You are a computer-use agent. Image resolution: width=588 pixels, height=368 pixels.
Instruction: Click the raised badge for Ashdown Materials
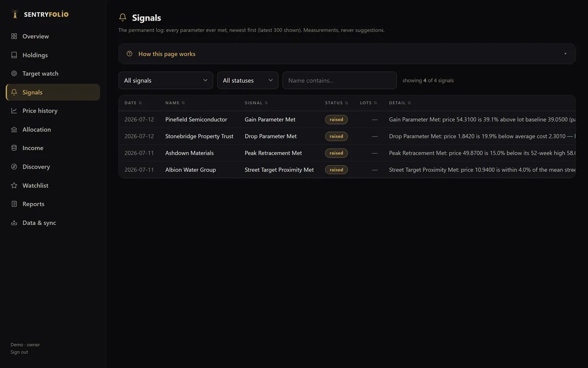point(336,153)
